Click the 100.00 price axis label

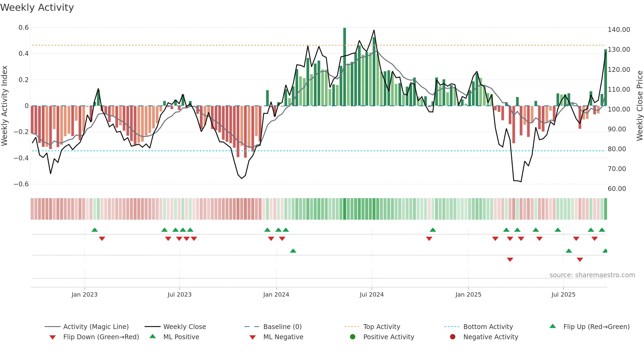point(619,109)
